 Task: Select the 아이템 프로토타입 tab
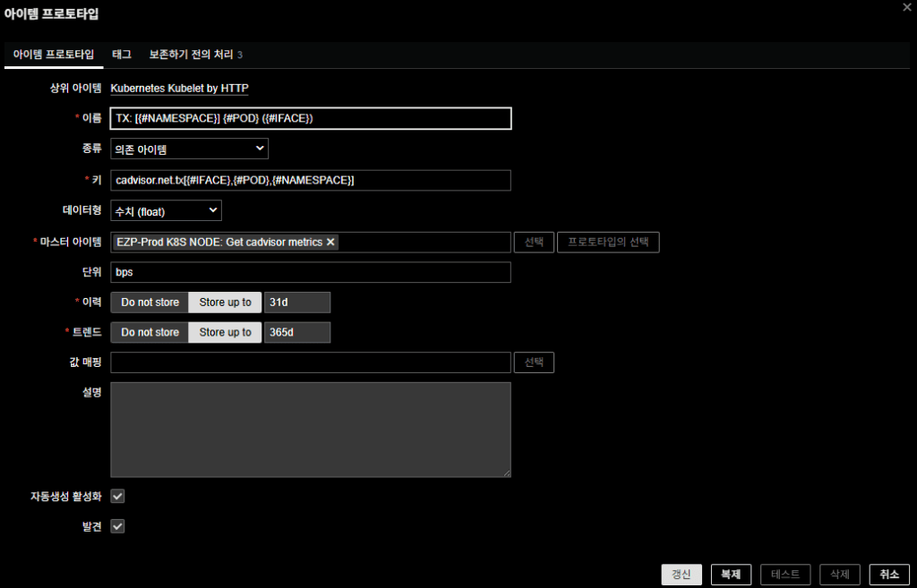54,55
